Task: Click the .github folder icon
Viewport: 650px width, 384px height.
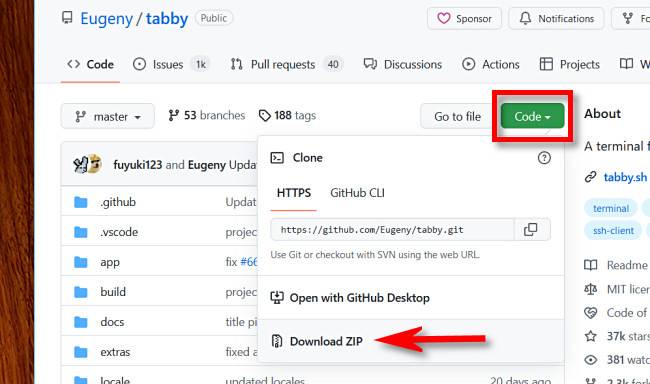Action: coord(80,202)
